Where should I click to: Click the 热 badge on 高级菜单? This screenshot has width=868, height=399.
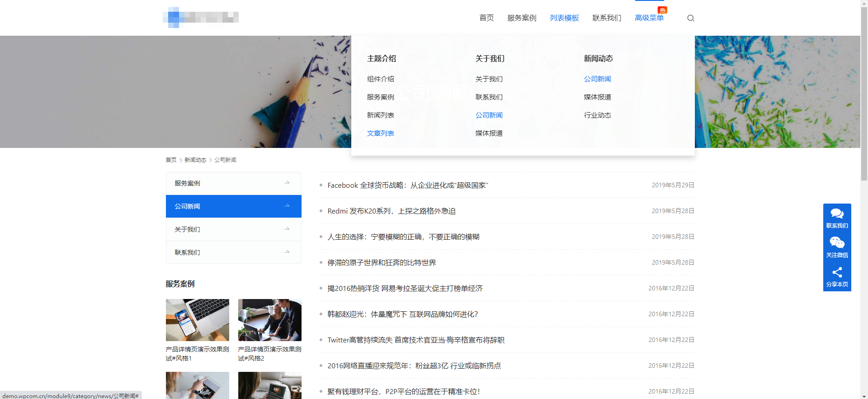click(662, 10)
